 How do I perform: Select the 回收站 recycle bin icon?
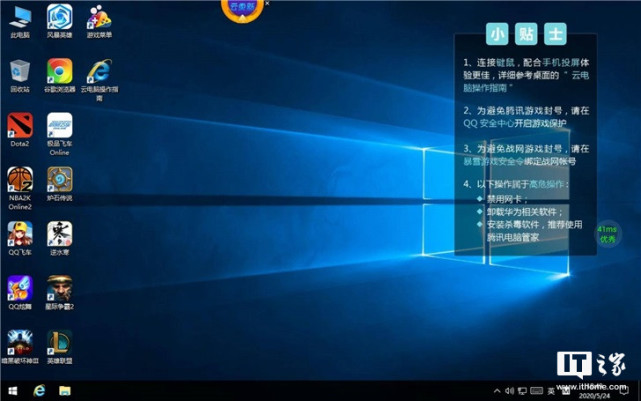click(20, 76)
